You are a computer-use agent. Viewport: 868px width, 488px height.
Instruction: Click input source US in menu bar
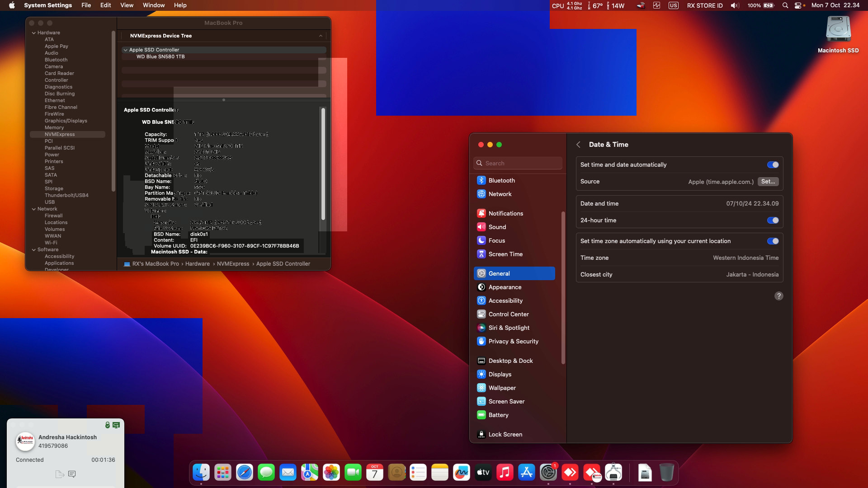point(674,5)
